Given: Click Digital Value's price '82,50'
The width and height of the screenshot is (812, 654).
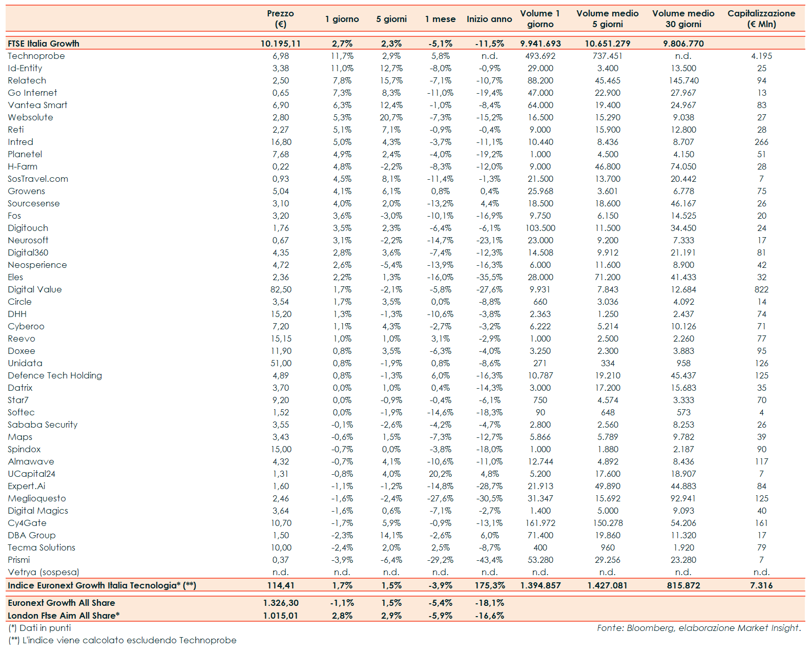Looking at the screenshot, I should point(280,289).
